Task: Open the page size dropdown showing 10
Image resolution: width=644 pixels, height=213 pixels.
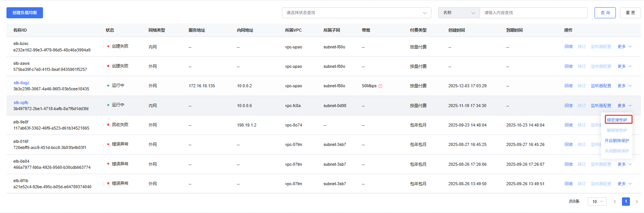Action: (597, 202)
